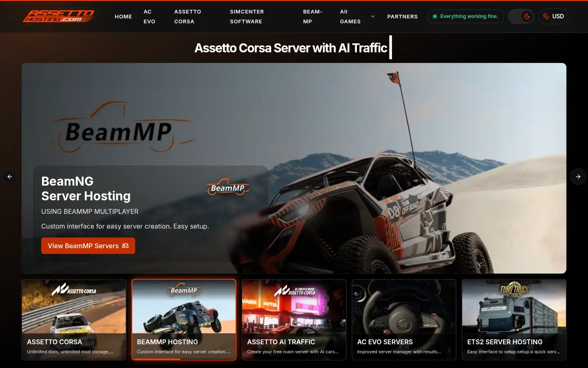588x368 pixels.
Task: Open the ASSETTO CORSA nav item
Action: click(x=187, y=16)
